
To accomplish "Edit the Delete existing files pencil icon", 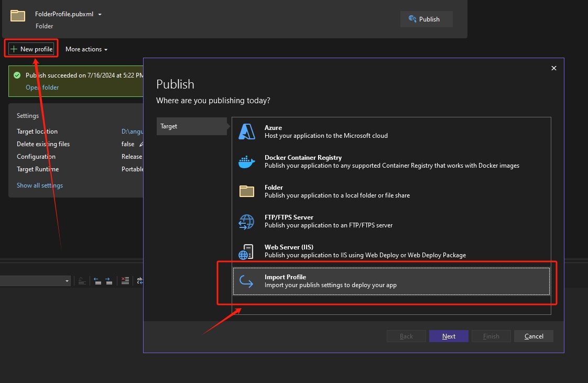I will click(141, 144).
